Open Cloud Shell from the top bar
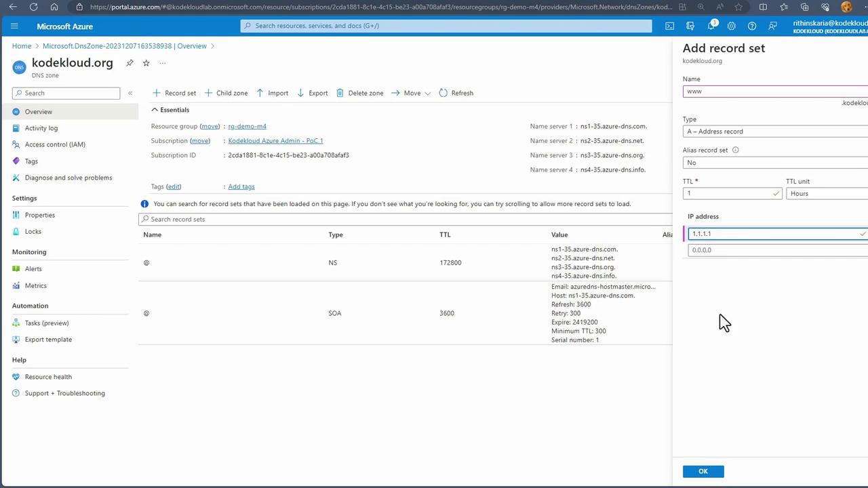The image size is (868, 488). coord(670,26)
